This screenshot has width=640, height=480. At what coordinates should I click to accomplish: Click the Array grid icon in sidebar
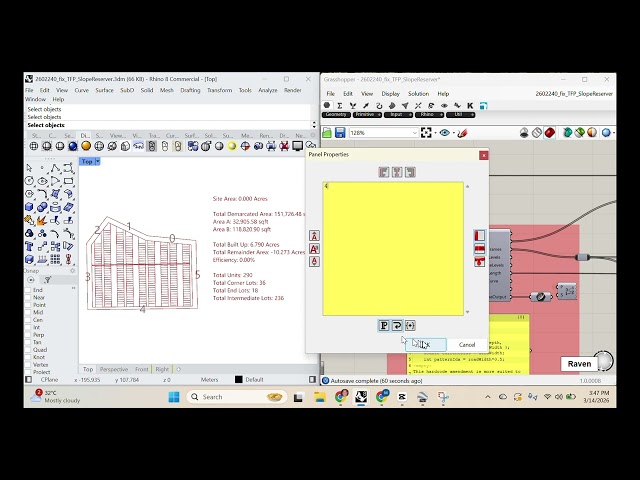pyautogui.click(x=55, y=259)
